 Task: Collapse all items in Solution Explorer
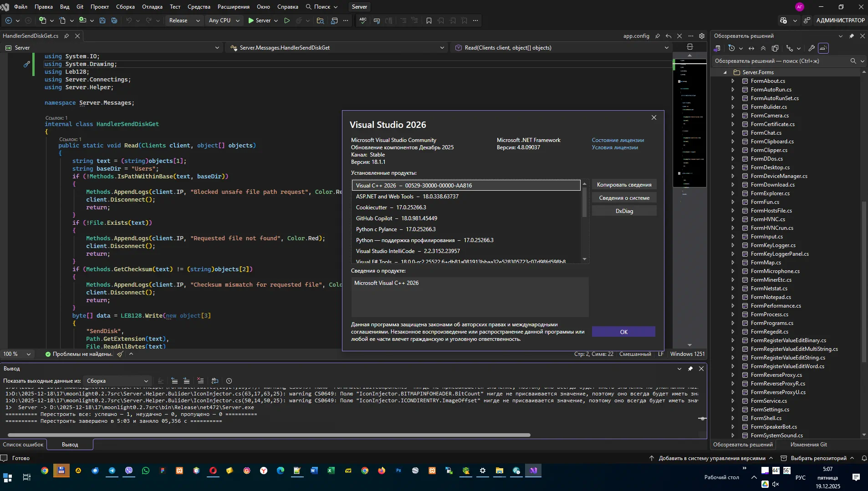[763, 48]
